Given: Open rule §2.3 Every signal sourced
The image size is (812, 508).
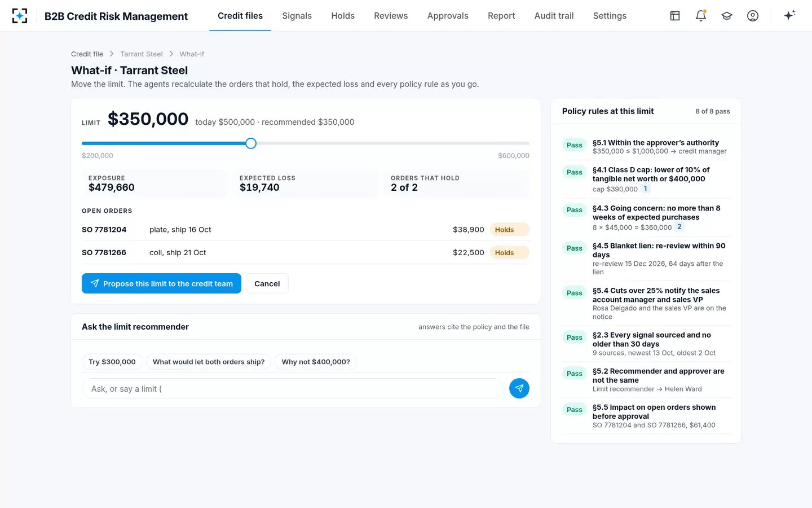Looking at the screenshot, I should tap(646, 344).
